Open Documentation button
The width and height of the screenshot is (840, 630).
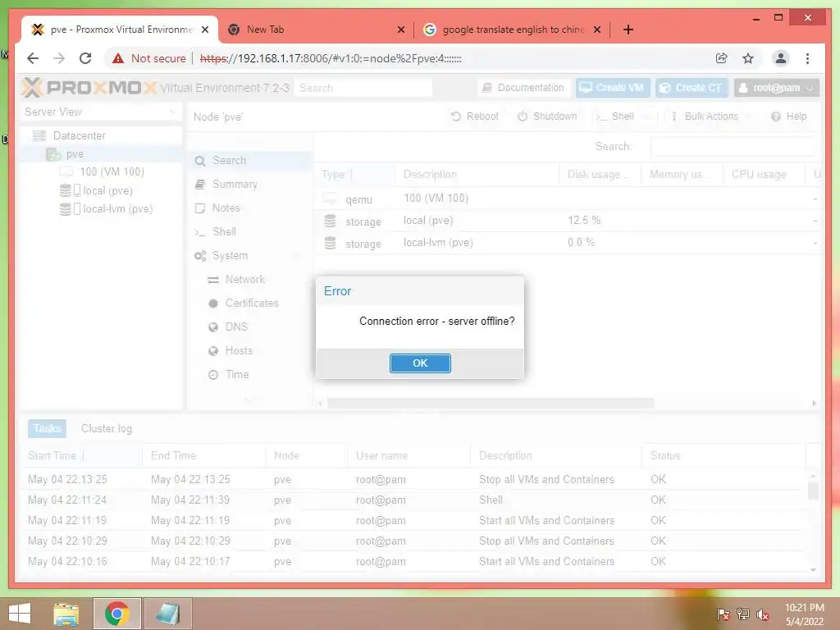point(523,88)
